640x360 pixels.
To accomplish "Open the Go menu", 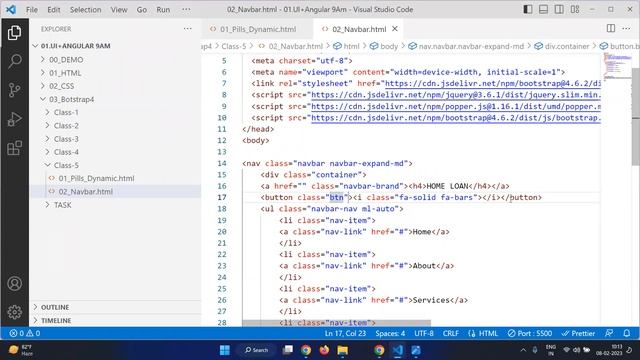I will 142,9.
